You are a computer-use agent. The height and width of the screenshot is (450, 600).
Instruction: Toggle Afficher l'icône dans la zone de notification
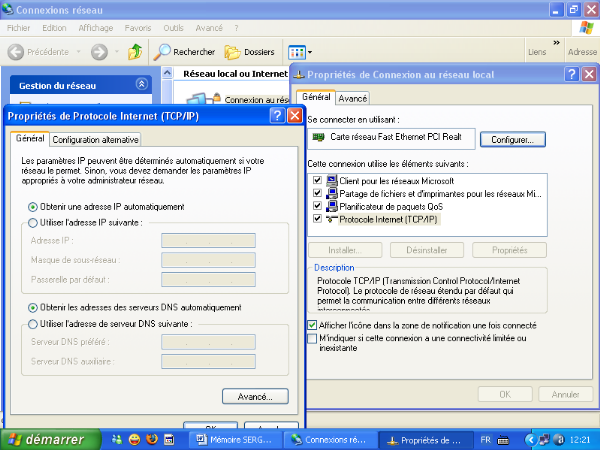click(312, 325)
